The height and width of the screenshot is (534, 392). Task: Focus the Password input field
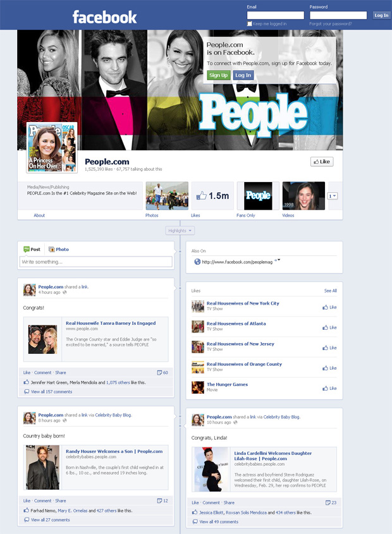(x=338, y=15)
